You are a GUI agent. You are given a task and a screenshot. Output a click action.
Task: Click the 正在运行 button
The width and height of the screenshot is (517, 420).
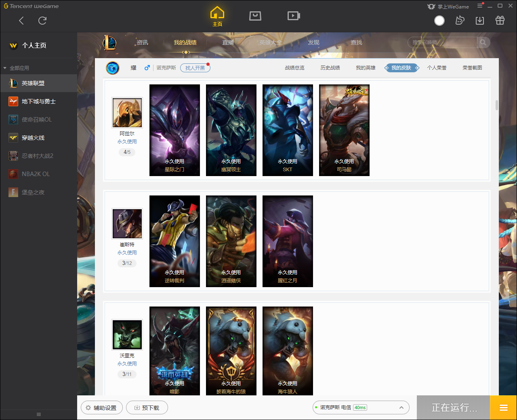(454, 407)
